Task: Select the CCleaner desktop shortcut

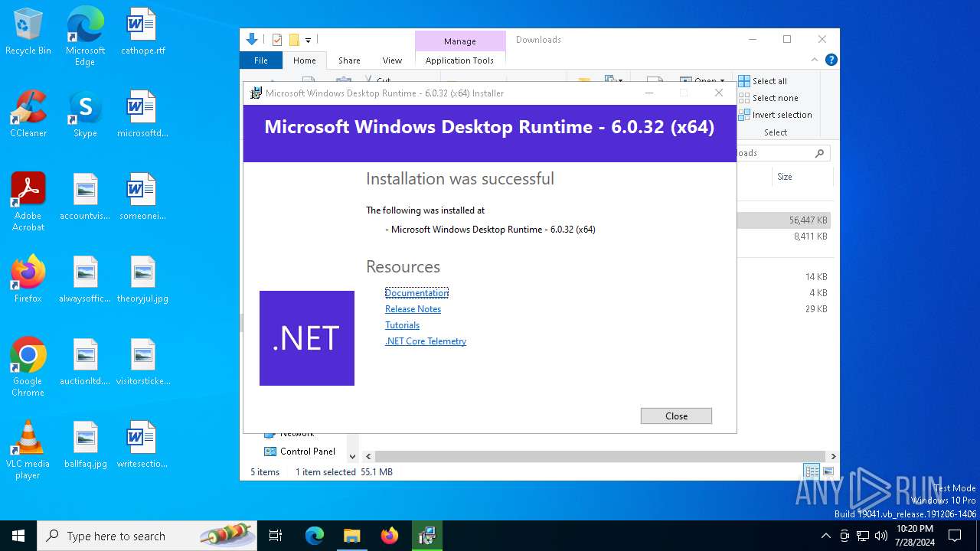Action: [28, 115]
